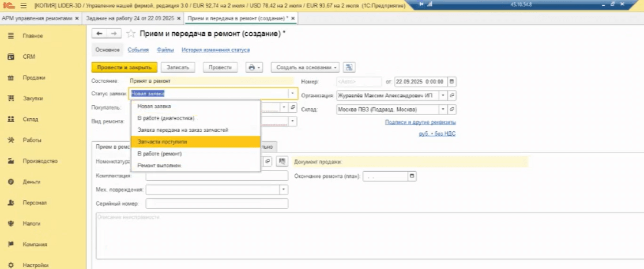The image size is (644, 269).
Task: Open the Мех. повреждения dropdown list
Action: click(283, 190)
